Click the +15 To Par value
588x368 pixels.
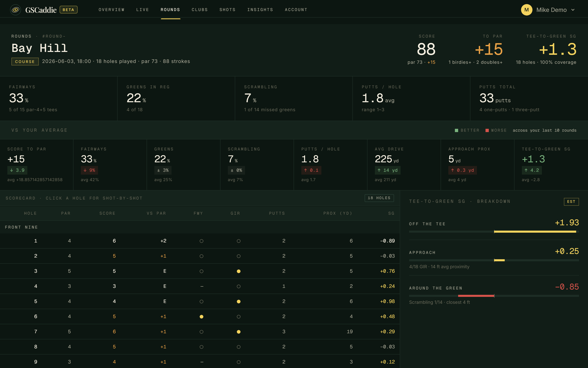click(489, 49)
